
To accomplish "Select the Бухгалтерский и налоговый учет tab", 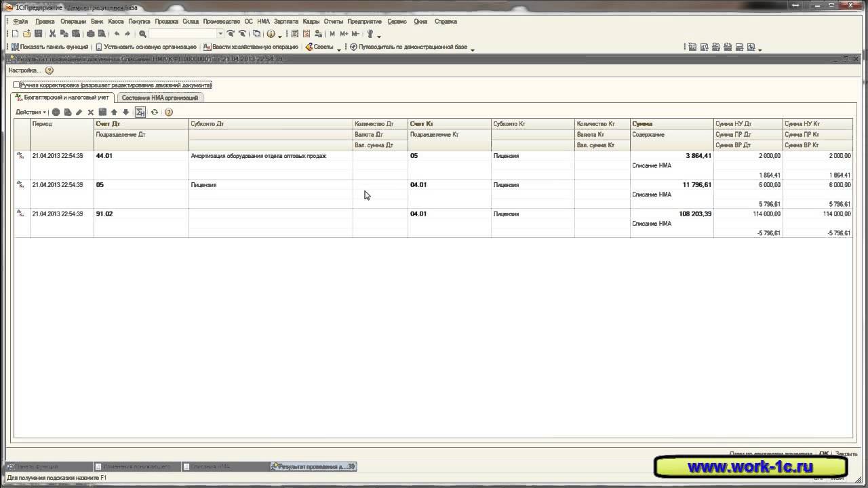I will point(62,98).
